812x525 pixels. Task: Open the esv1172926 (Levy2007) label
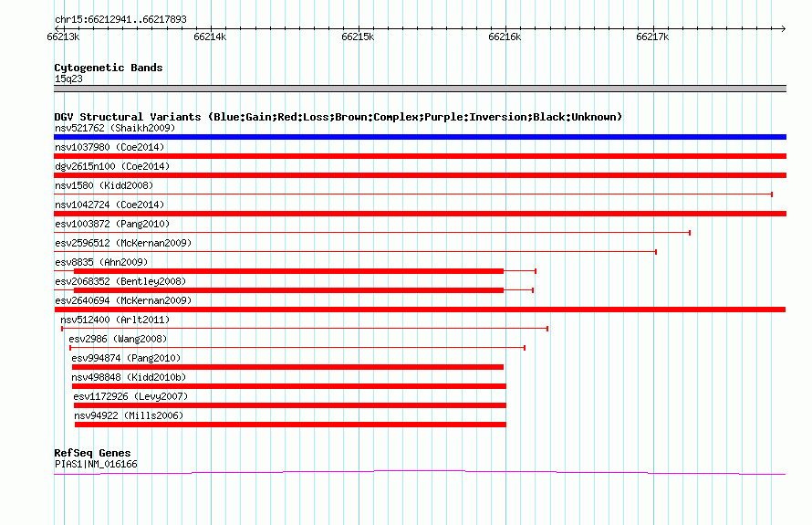click(130, 396)
